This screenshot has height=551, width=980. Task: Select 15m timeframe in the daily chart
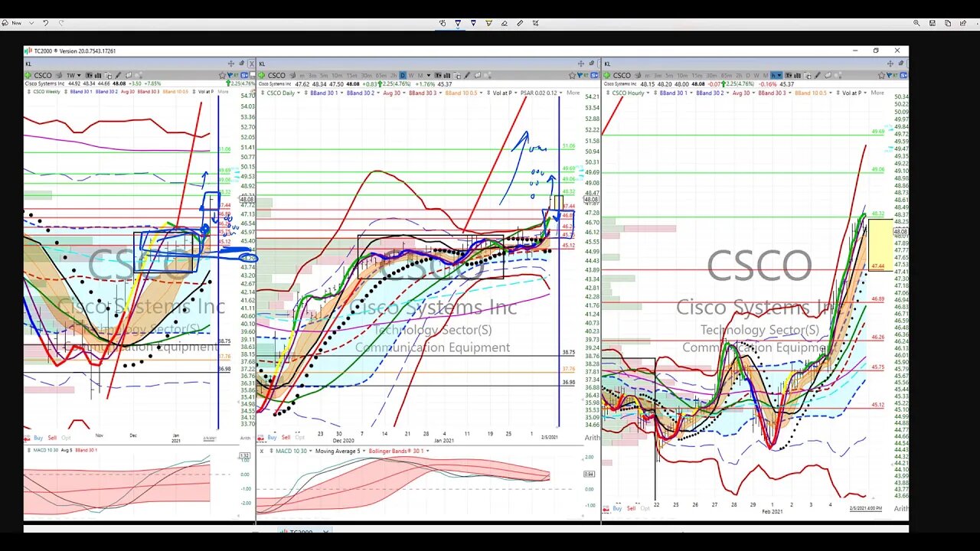[351, 75]
